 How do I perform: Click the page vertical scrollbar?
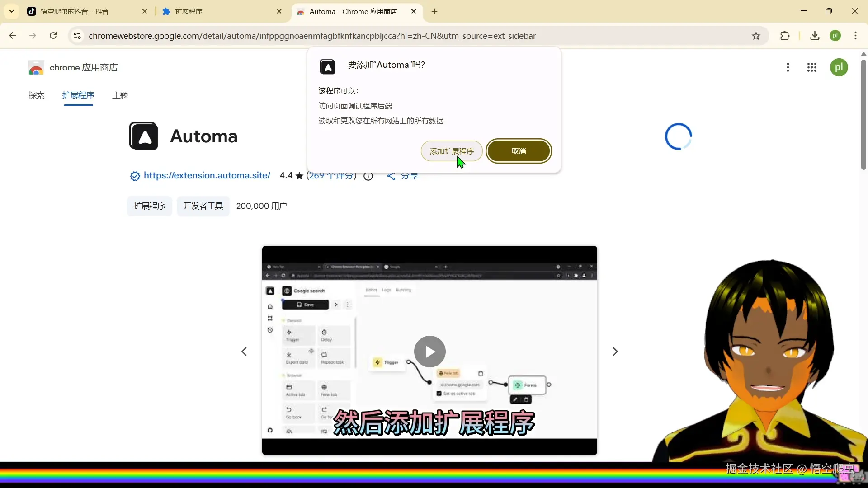[863, 115]
